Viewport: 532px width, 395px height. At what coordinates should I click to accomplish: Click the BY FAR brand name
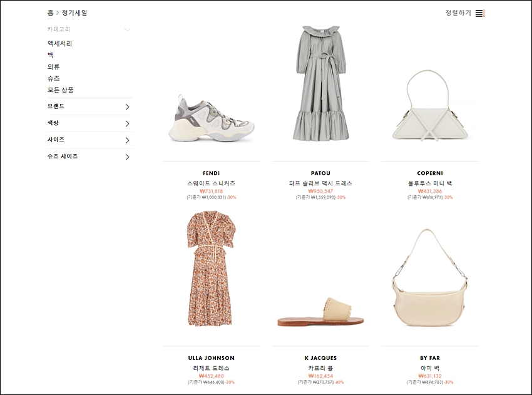pos(430,358)
